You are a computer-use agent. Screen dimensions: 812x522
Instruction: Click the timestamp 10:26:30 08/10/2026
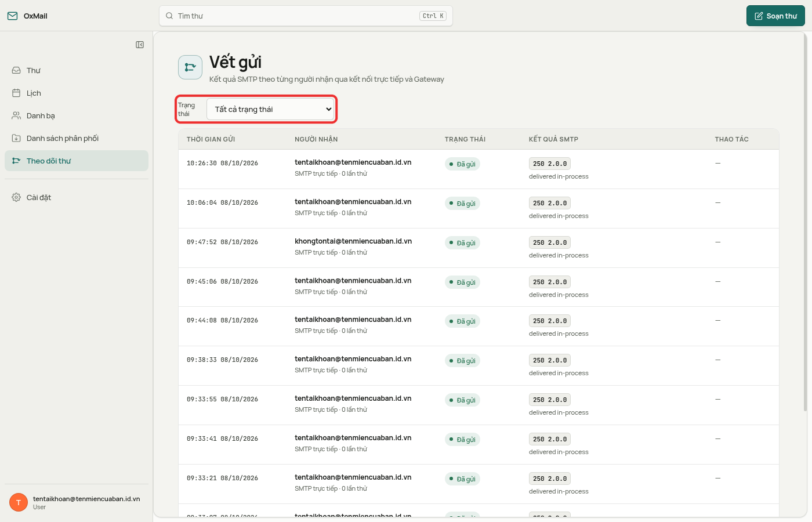click(x=222, y=164)
